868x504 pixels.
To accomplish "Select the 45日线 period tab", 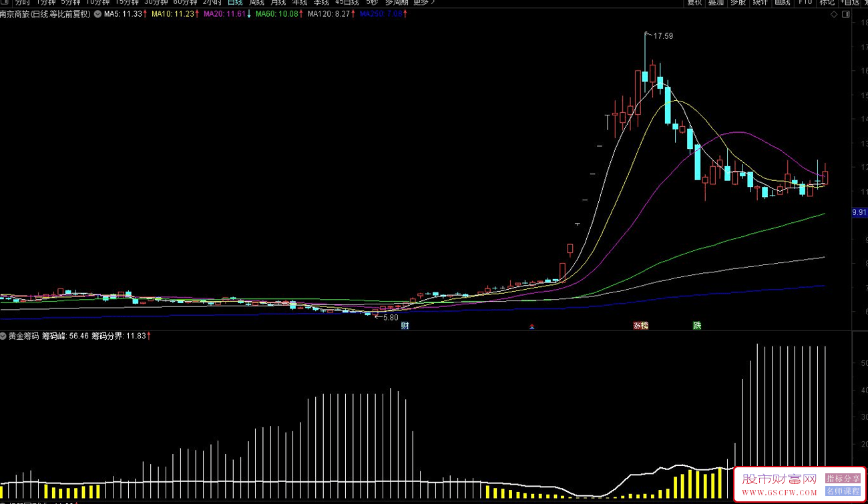I will pos(347,3).
